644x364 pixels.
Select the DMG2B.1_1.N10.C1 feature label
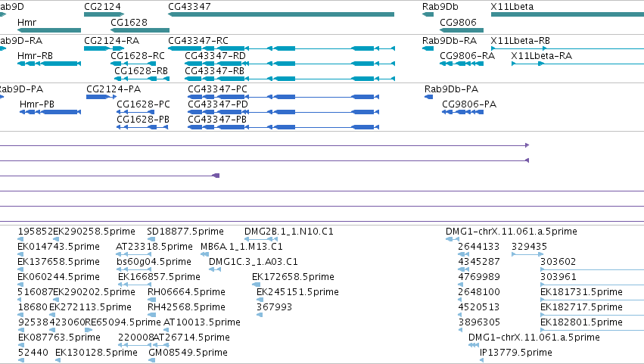click(x=289, y=232)
